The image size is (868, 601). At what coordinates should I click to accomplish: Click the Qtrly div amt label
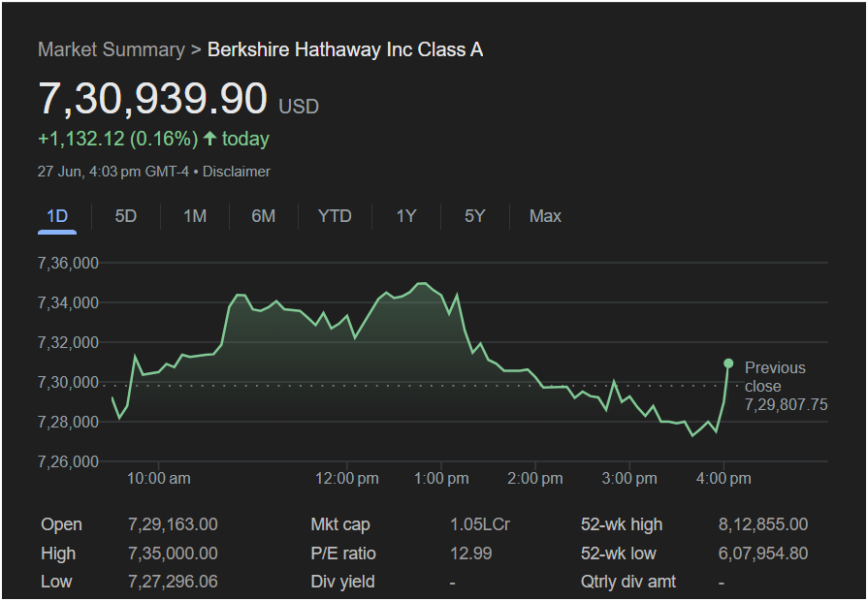[x=628, y=582]
